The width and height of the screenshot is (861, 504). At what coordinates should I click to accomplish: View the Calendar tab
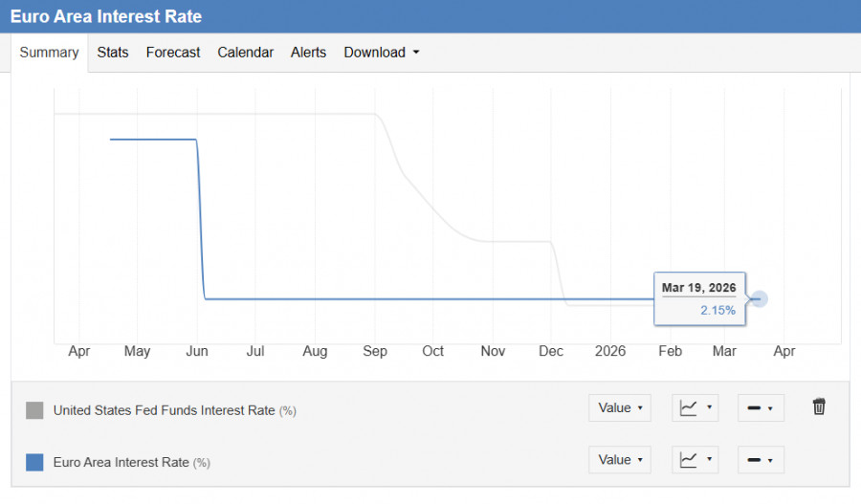click(246, 53)
